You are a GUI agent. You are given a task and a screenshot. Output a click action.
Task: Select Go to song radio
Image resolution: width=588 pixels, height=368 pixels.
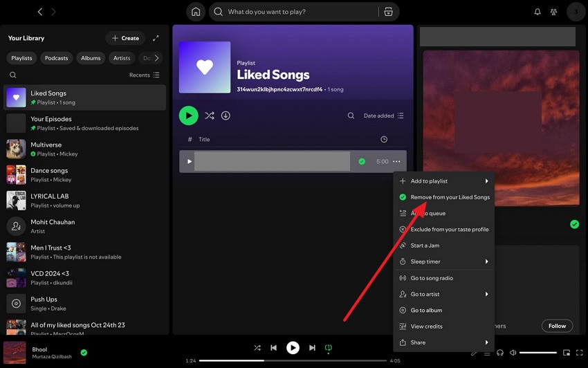pyautogui.click(x=444, y=278)
